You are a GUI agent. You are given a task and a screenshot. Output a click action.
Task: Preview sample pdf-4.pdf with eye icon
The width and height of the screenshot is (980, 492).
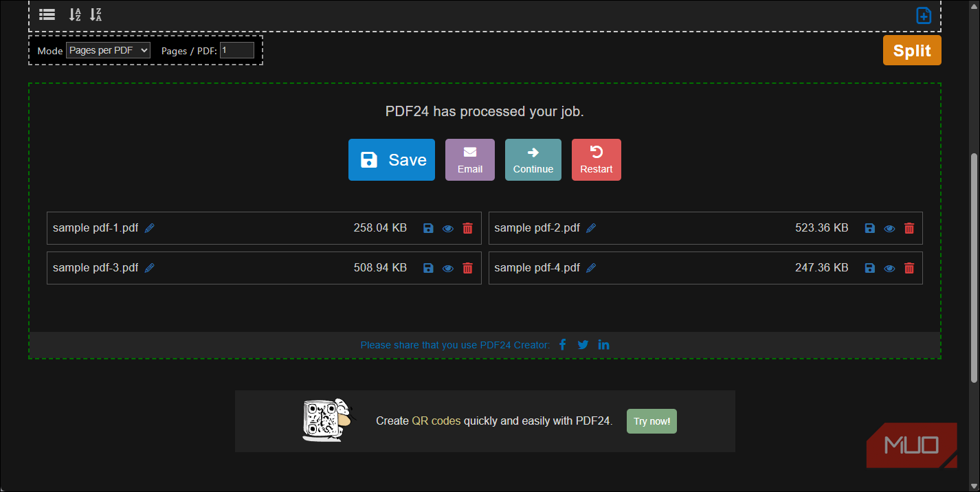pyautogui.click(x=889, y=269)
